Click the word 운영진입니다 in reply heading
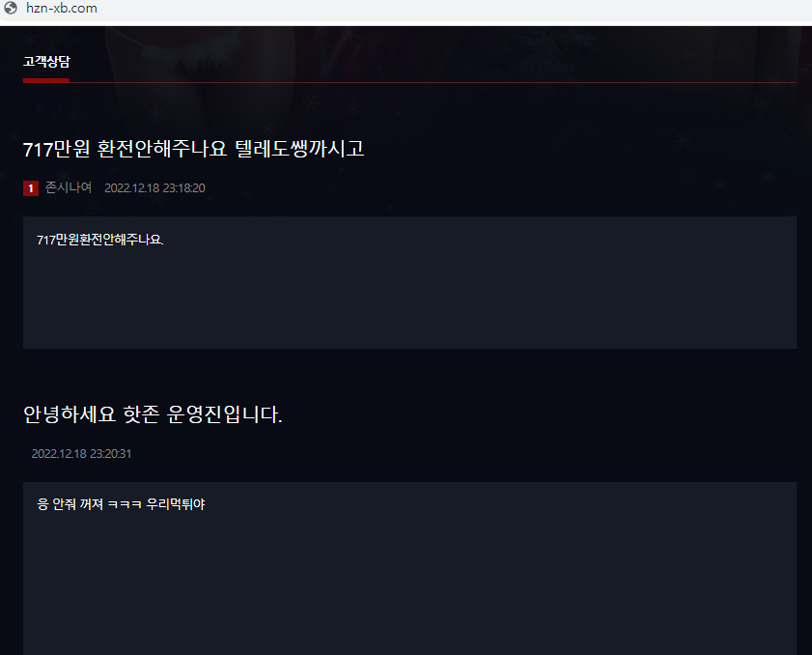This screenshot has width=812, height=655. point(224,414)
